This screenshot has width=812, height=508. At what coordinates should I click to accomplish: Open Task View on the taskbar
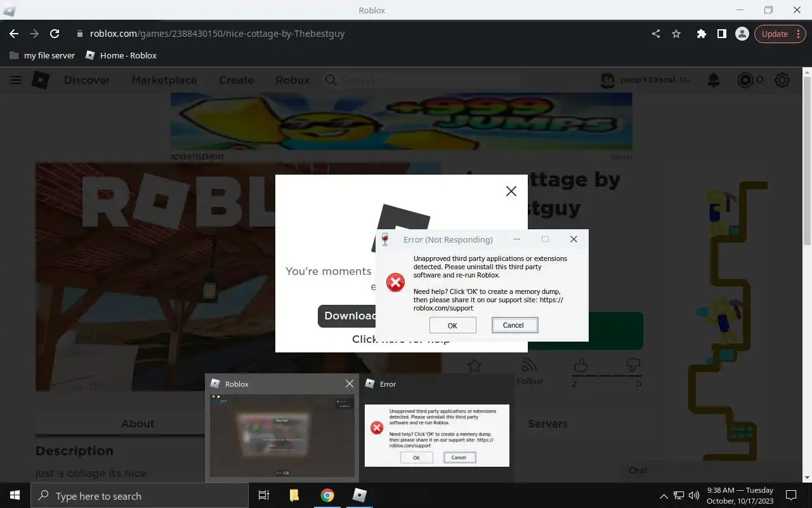click(264, 495)
